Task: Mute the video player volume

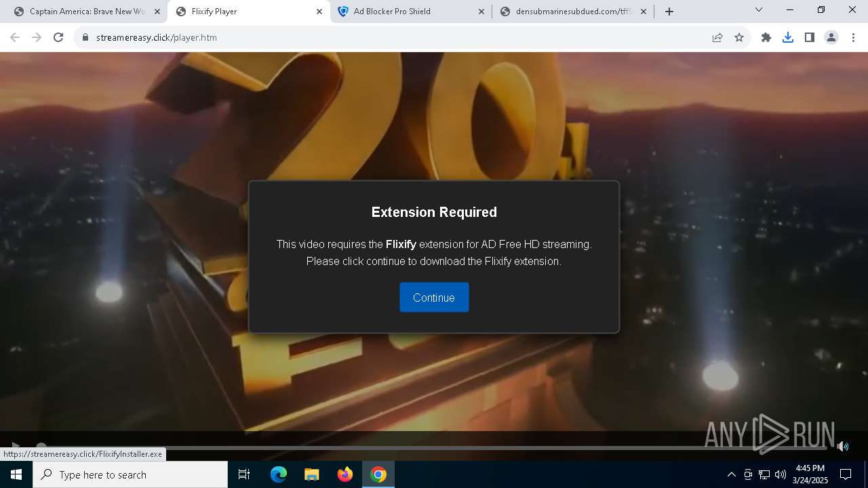Action: [842, 446]
